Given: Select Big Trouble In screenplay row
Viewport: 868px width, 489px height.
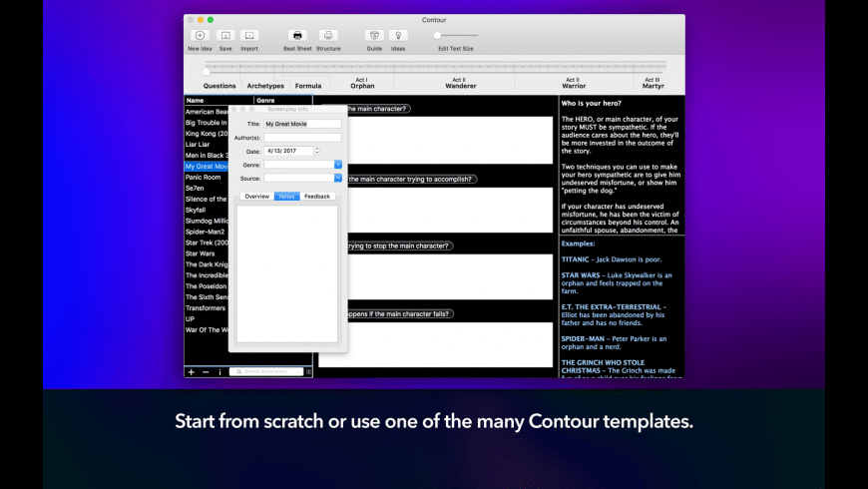Looking at the screenshot, I should (206, 123).
